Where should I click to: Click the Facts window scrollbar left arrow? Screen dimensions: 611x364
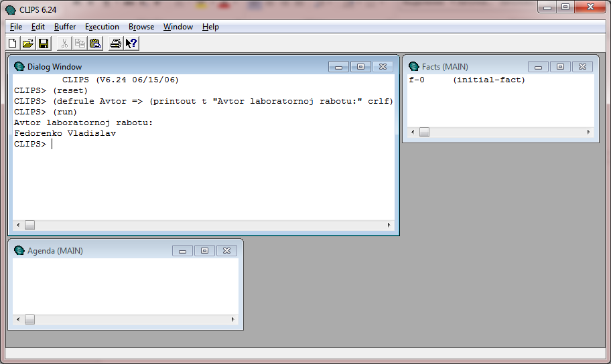coord(413,132)
